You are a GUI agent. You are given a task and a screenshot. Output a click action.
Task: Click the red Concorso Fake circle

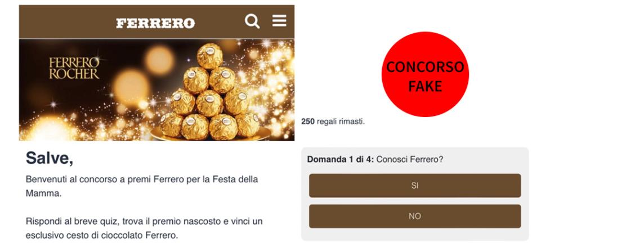pyautogui.click(x=425, y=74)
